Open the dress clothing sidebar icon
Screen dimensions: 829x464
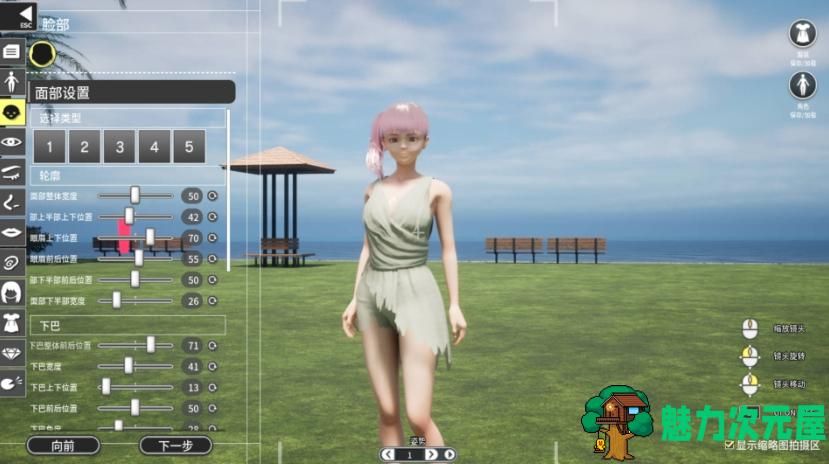12,323
